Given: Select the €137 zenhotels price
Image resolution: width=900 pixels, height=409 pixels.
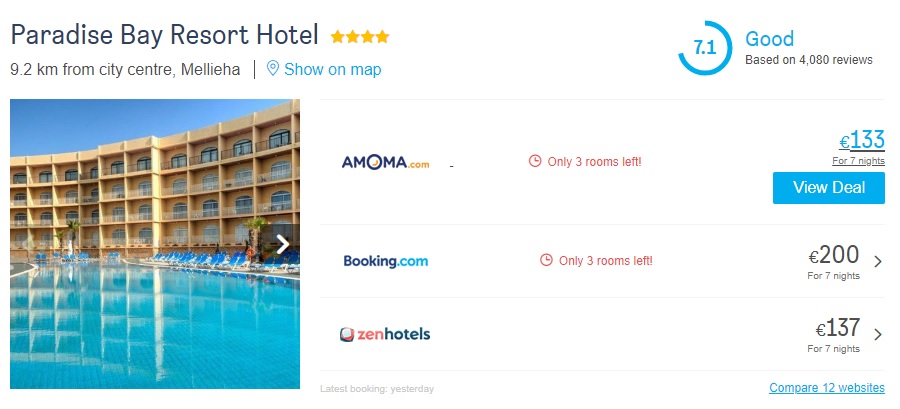Looking at the screenshot, I should click(x=837, y=329).
